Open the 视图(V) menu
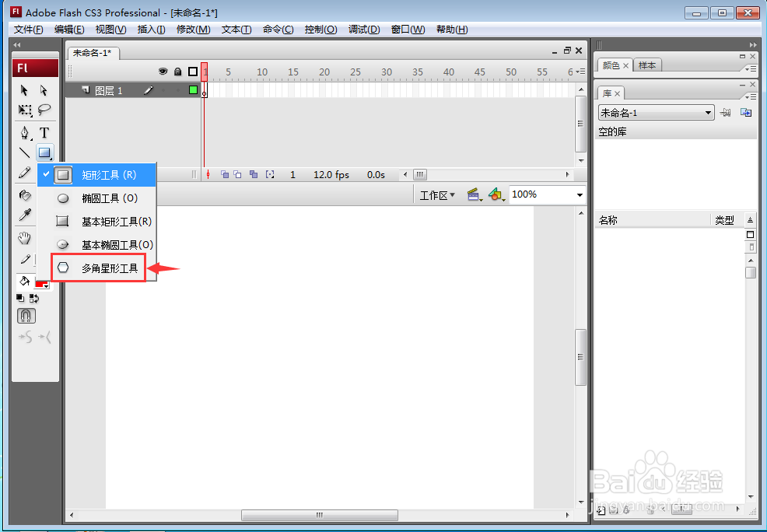The height and width of the screenshot is (532, 767). (110, 30)
